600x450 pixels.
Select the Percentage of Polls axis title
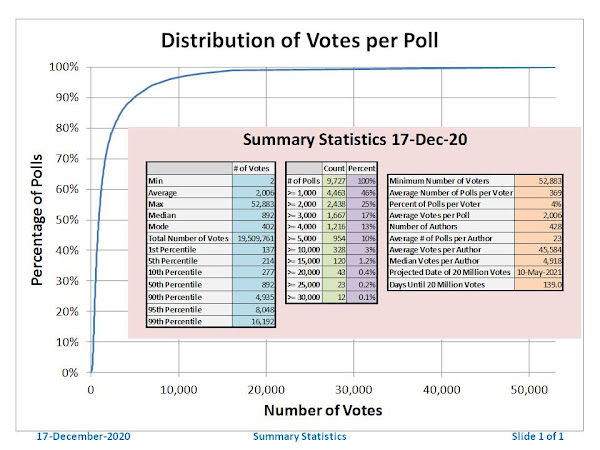(x=37, y=220)
